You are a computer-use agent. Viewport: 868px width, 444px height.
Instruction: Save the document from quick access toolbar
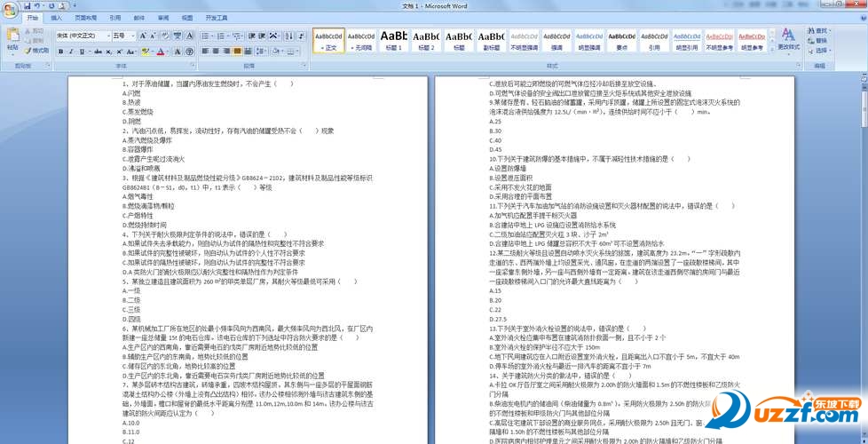[x=28, y=6]
